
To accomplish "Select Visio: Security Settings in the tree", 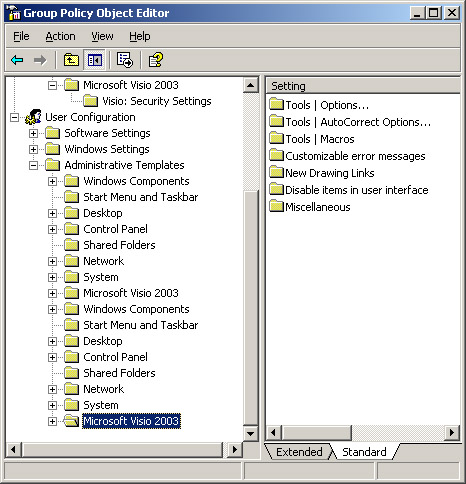I will tap(157, 101).
